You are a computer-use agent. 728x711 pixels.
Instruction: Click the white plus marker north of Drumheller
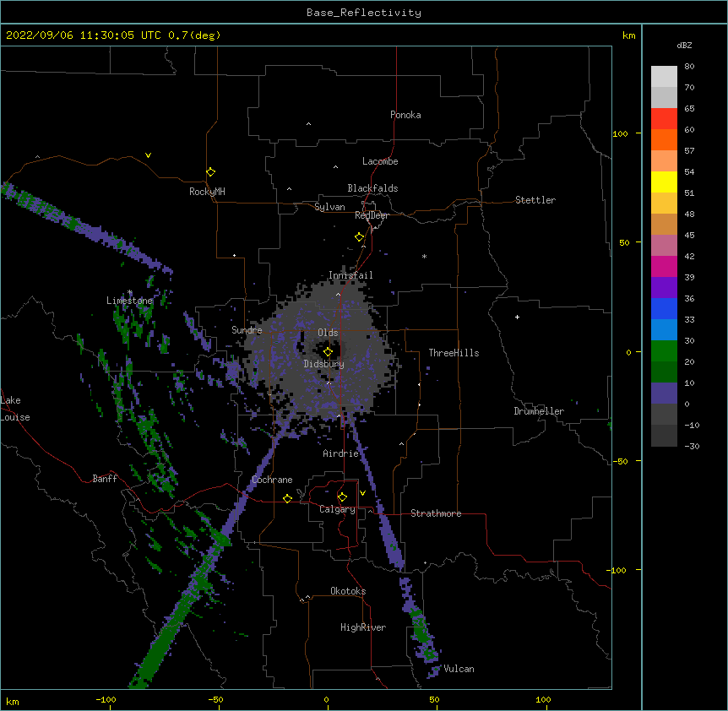tap(517, 317)
